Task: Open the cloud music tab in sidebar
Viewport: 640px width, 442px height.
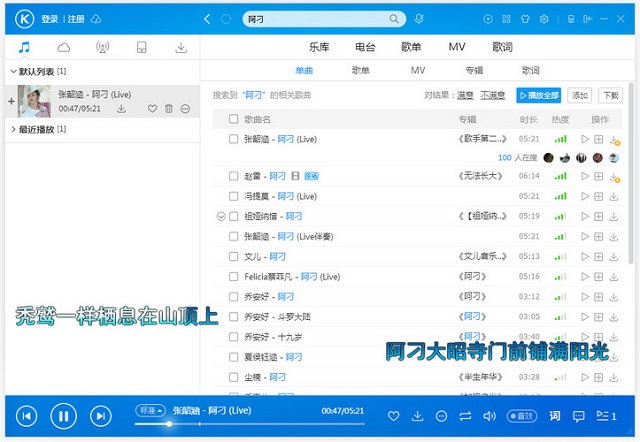Action: tap(64, 47)
